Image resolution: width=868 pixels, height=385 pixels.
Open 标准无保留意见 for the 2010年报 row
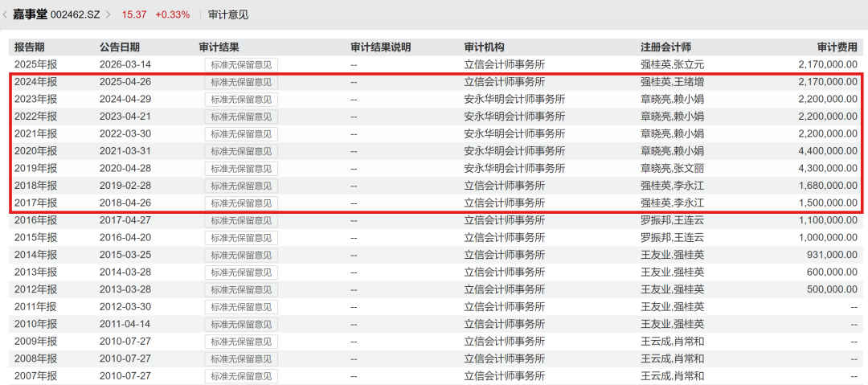tap(241, 323)
